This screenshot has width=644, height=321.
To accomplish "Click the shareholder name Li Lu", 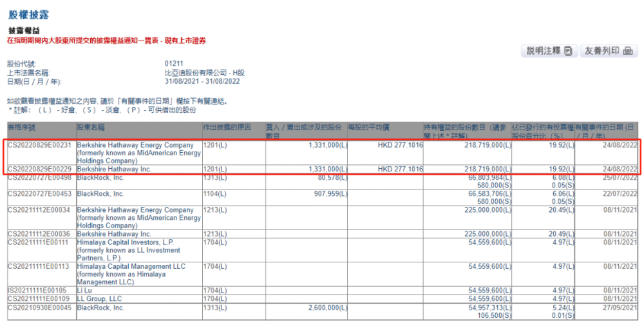I will point(83,291).
